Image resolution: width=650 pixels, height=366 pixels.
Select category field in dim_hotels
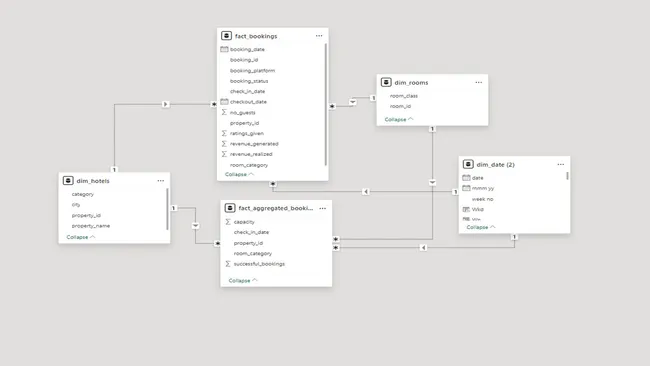click(83, 194)
